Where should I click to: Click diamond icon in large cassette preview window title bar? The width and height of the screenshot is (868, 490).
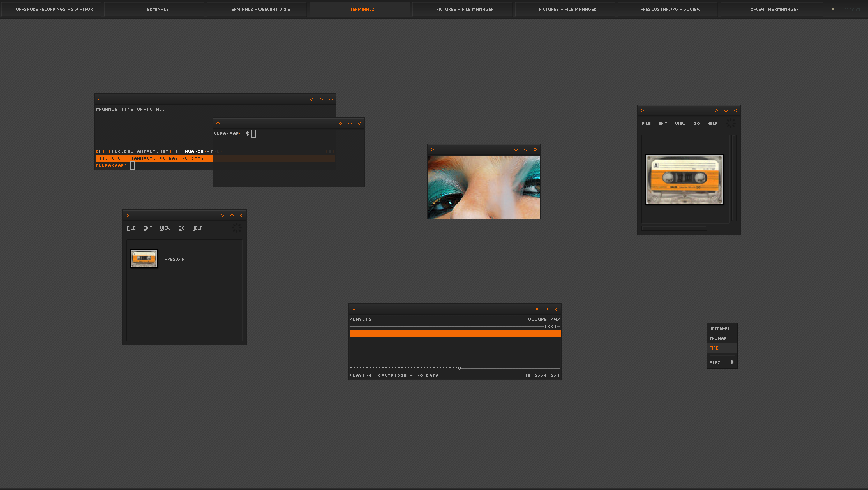pyautogui.click(x=716, y=110)
